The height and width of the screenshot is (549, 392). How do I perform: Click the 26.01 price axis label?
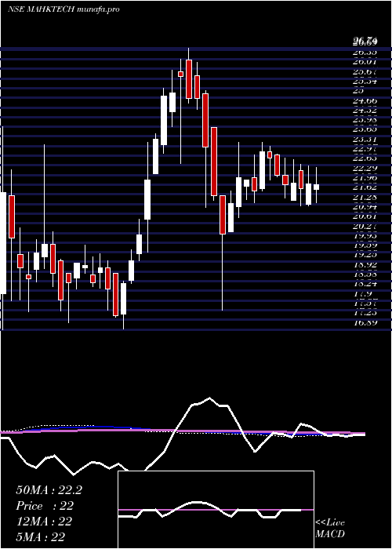(365, 62)
